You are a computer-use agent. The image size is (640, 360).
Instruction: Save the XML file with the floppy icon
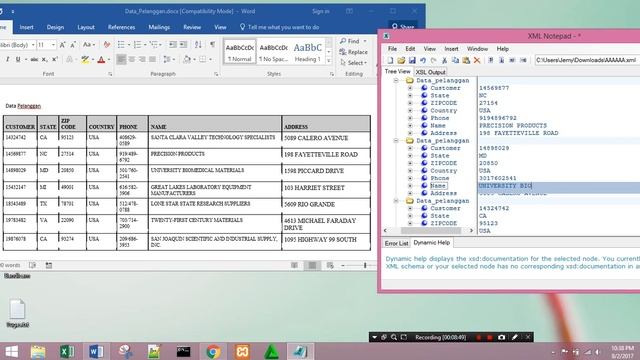coord(412,60)
